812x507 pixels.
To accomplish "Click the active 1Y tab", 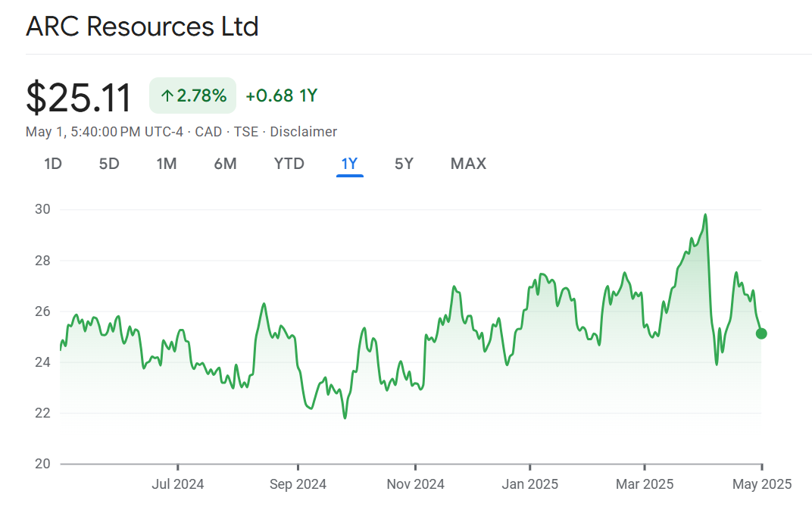I will [350, 164].
